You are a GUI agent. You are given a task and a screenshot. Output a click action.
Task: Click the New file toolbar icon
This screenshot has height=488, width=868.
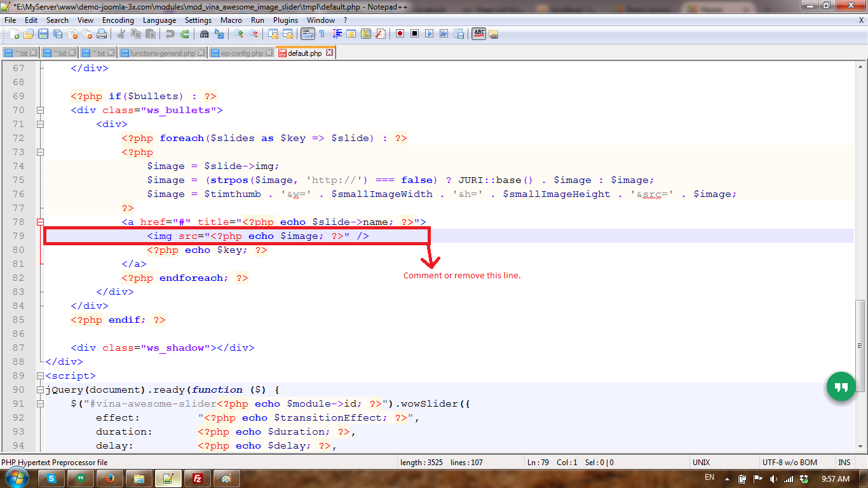click(x=14, y=34)
